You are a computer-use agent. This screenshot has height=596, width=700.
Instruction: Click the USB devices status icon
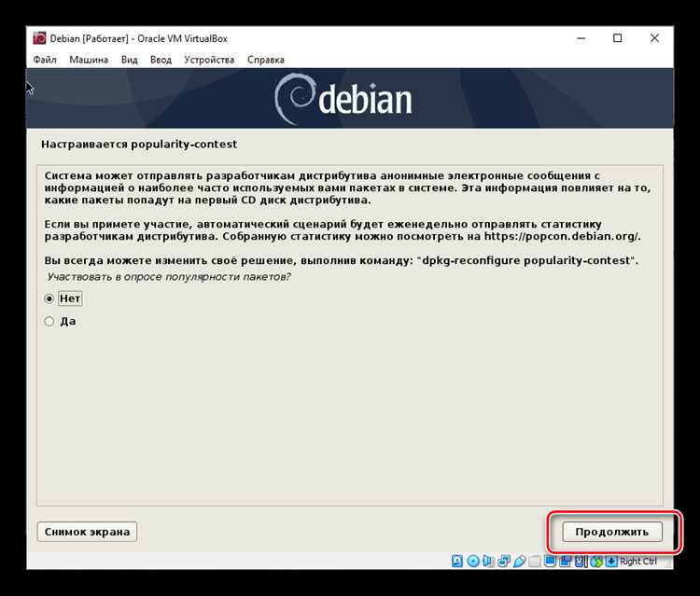pos(520,561)
